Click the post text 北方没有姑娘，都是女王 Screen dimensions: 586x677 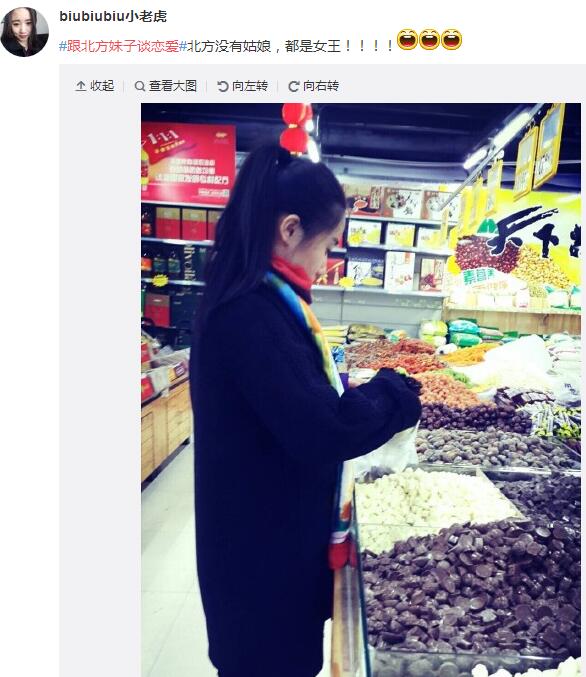tap(290, 46)
